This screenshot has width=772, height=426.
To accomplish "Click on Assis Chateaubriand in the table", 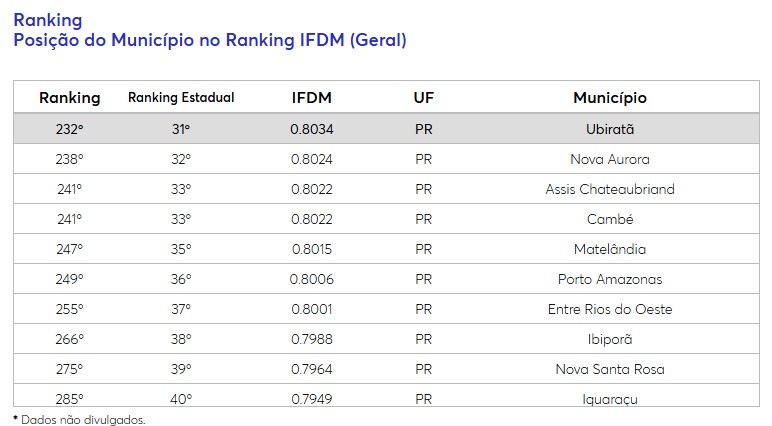I will [610, 189].
